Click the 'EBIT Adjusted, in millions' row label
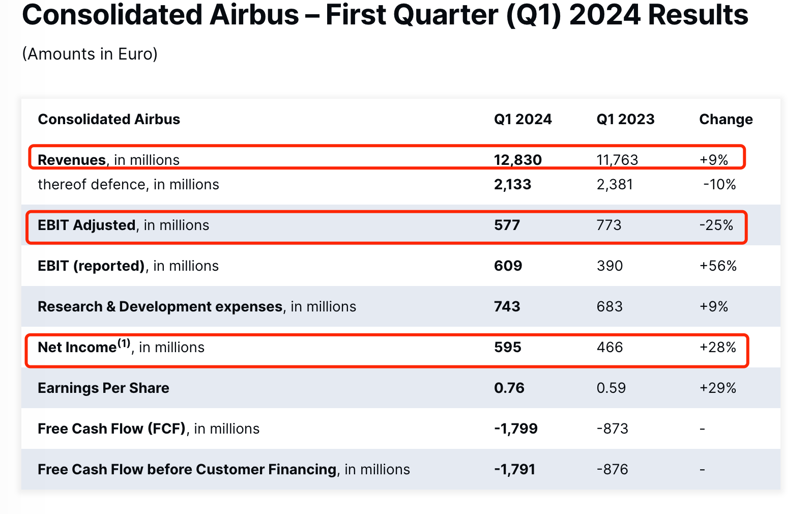The image size is (812, 514). point(124,225)
